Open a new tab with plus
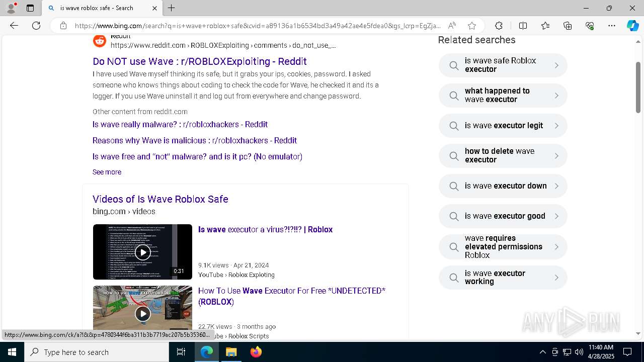The height and width of the screenshot is (362, 644). tap(172, 8)
